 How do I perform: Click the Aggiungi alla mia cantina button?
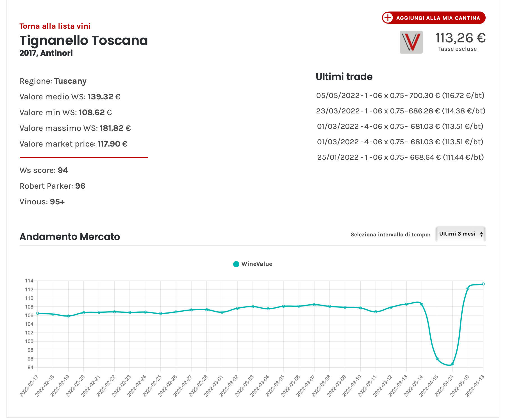pyautogui.click(x=434, y=18)
